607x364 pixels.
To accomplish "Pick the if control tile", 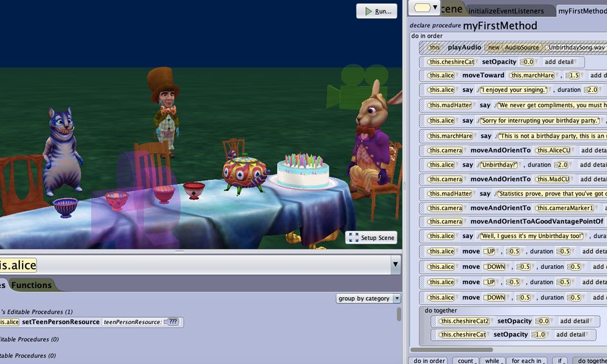I will [x=559, y=361].
